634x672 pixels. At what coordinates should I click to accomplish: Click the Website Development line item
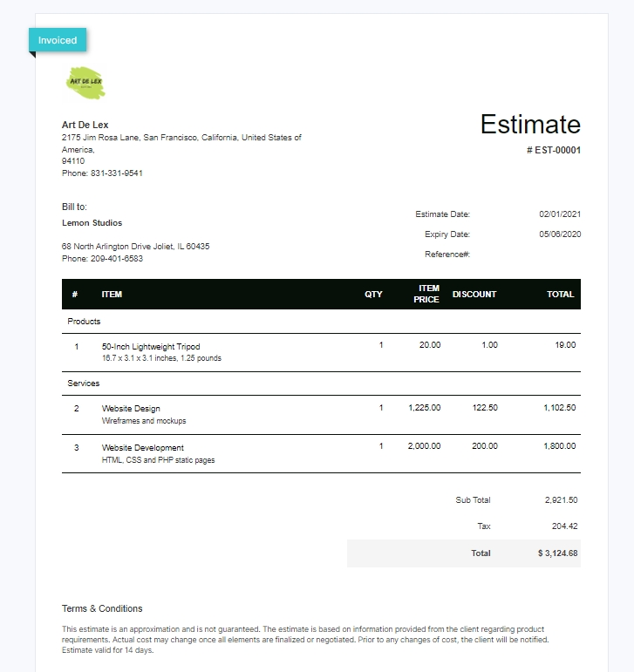(143, 447)
